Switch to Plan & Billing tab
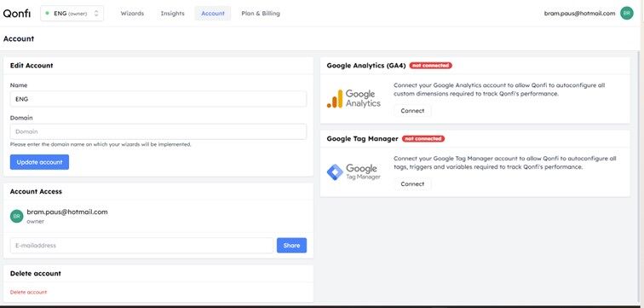 [x=261, y=13]
